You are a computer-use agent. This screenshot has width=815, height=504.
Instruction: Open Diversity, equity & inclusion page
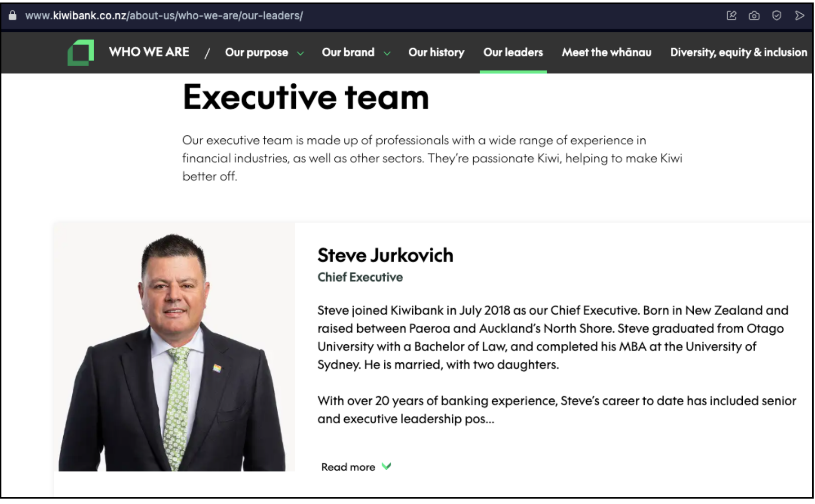pyautogui.click(x=738, y=52)
